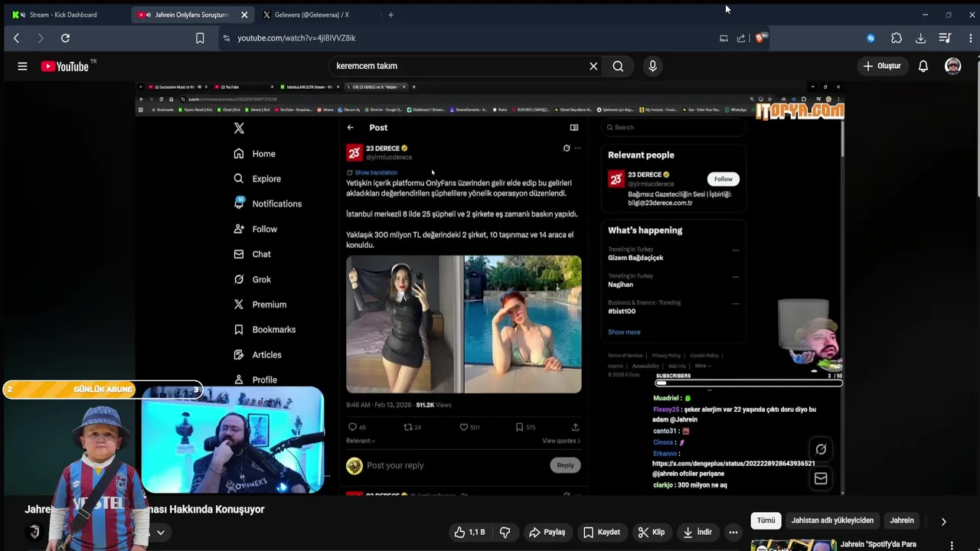This screenshot has height=551, width=980.
Task: Open the YouTube account avatar menu
Action: tap(953, 67)
